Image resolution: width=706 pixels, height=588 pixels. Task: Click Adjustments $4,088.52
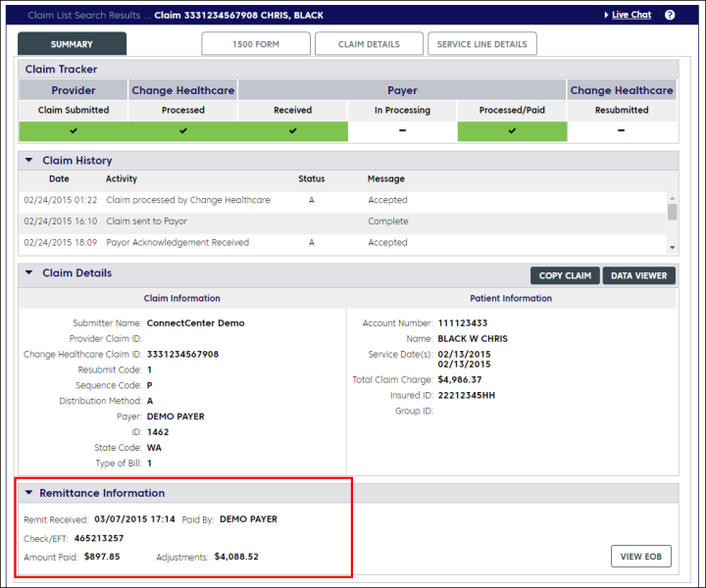click(236, 557)
